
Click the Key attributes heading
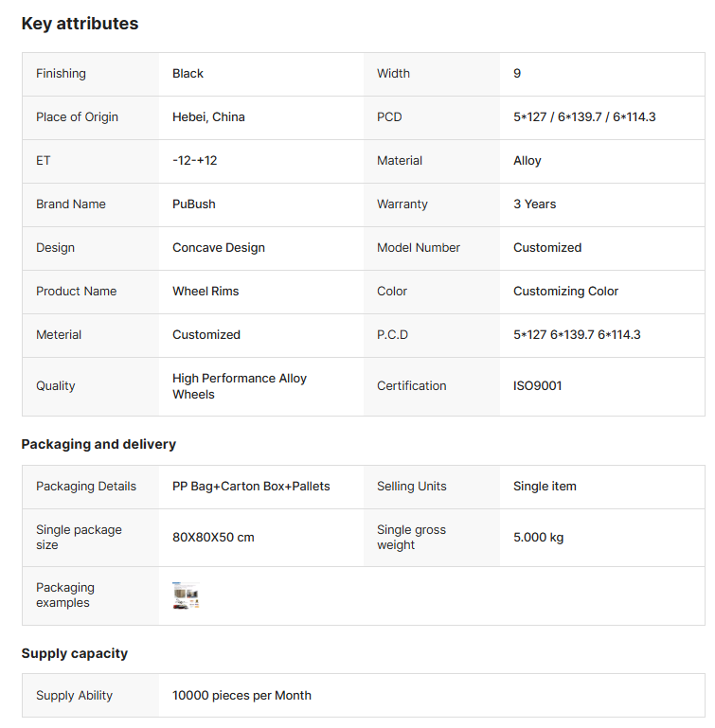point(80,24)
